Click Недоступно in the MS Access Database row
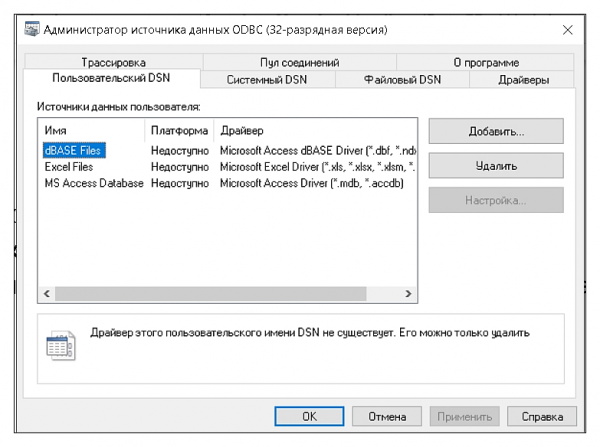This screenshot has height=447, width=600. [x=180, y=183]
